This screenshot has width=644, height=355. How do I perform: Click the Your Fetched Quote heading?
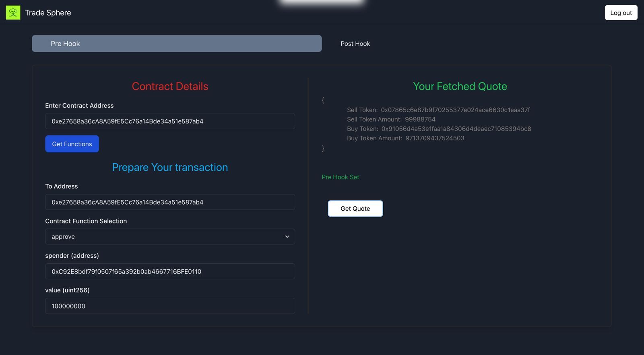pos(460,86)
